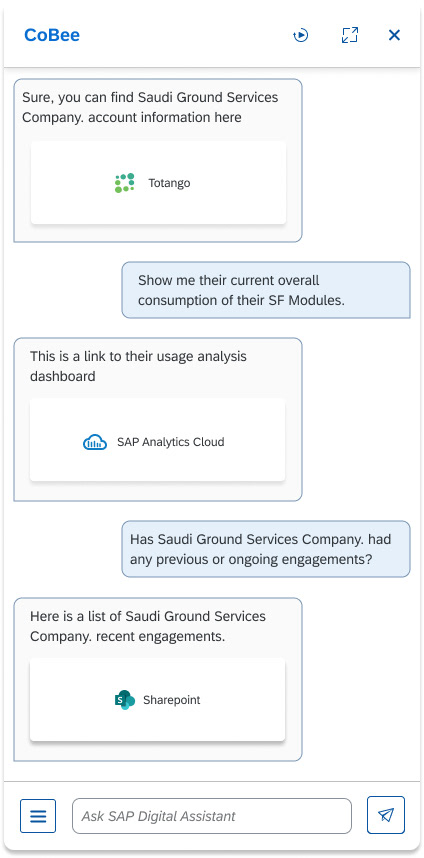Restart the conversation using the replay icon

pos(301,36)
